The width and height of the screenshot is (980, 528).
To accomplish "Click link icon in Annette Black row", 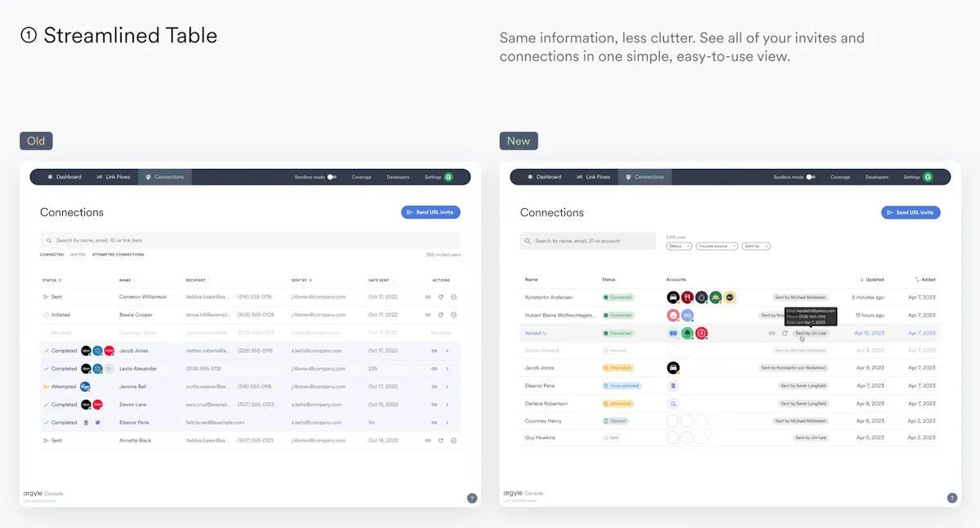I will click(427, 441).
